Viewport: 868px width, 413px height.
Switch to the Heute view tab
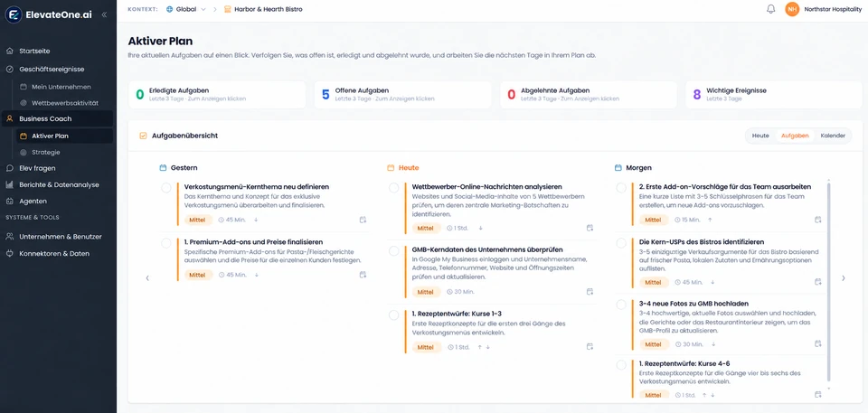760,136
